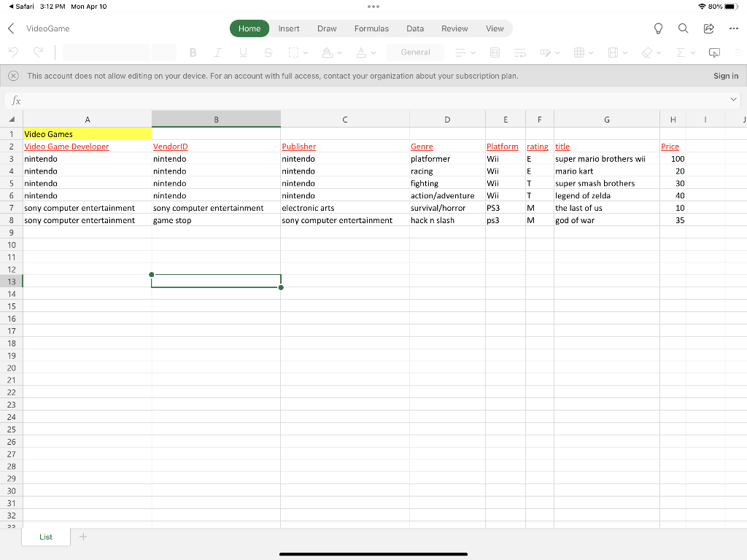Open the More options ellipsis menu

click(x=733, y=28)
